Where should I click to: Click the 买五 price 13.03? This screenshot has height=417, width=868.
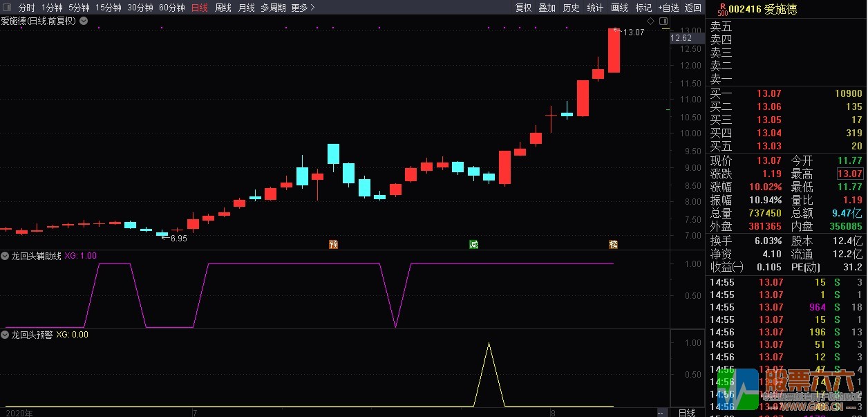(768, 146)
